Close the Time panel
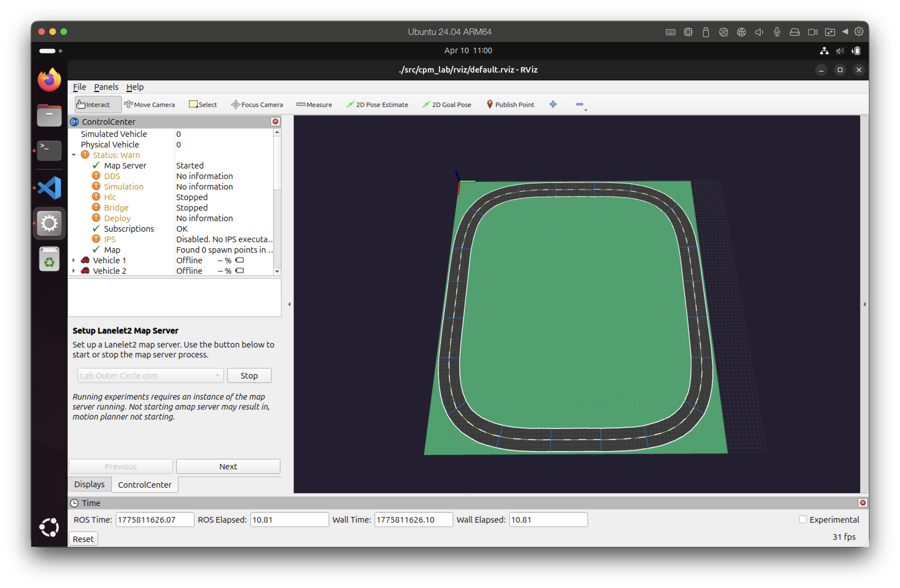Image resolution: width=900 pixels, height=588 pixels. (x=862, y=503)
